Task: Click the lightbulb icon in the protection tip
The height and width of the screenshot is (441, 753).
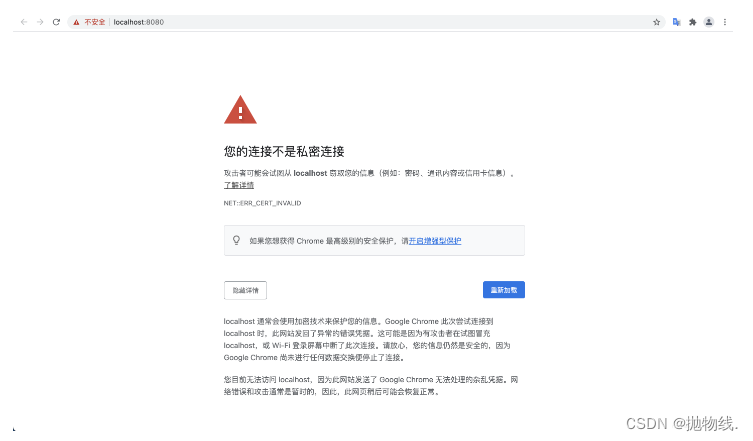Action: tap(236, 240)
